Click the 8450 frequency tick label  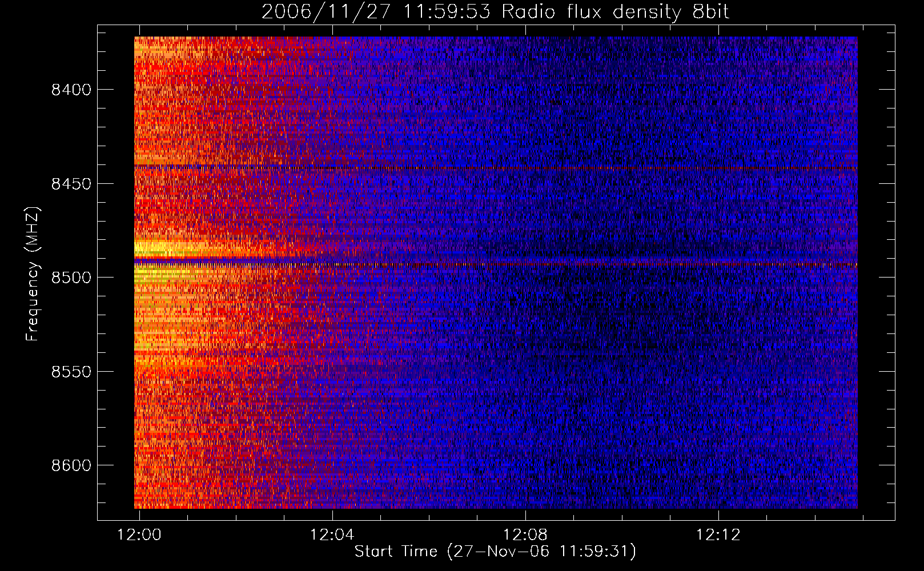pyautogui.click(x=71, y=184)
